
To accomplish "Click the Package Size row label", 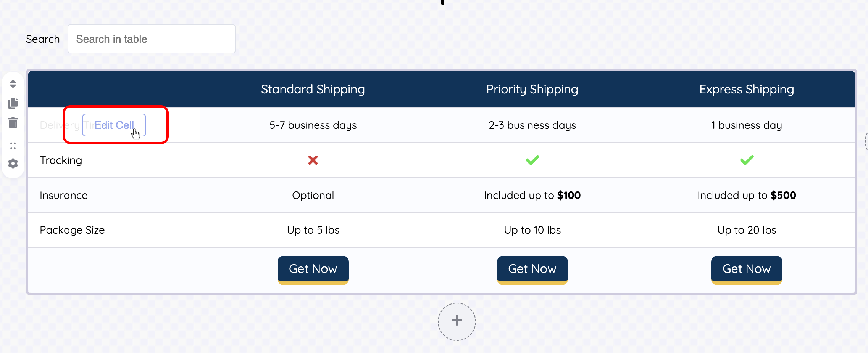I will pyautogui.click(x=72, y=230).
